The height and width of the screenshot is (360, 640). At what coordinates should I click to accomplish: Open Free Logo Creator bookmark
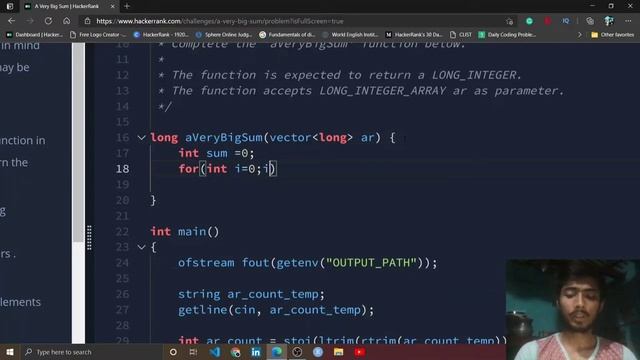click(98, 35)
